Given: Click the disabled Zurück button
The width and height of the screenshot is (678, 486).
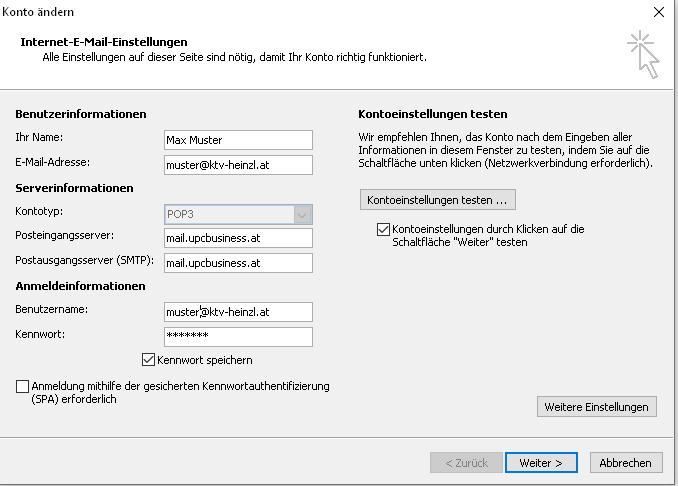Looking at the screenshot, I should [x=466, y=463].
